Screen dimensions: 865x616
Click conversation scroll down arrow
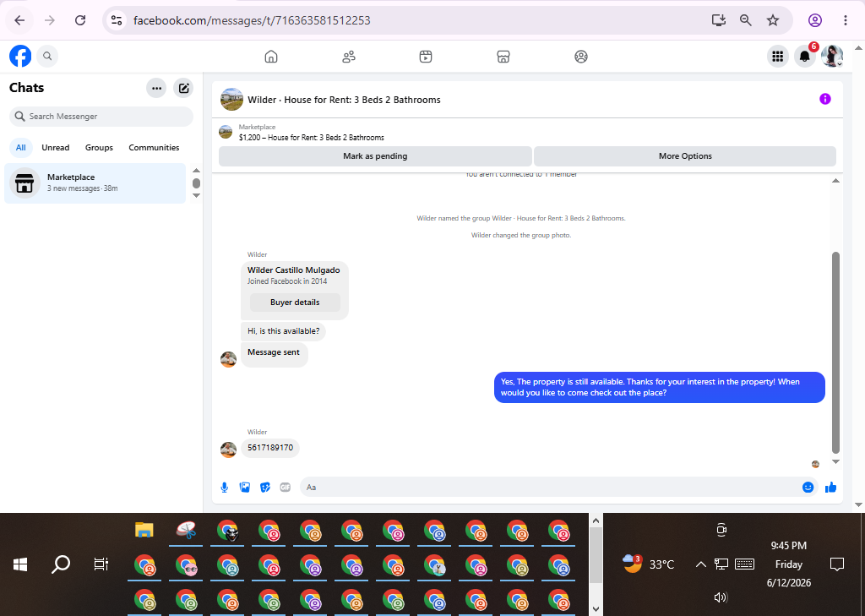835,462
